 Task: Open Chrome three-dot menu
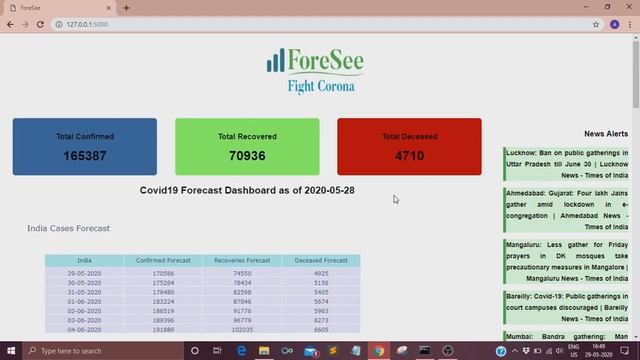[630, 24]
